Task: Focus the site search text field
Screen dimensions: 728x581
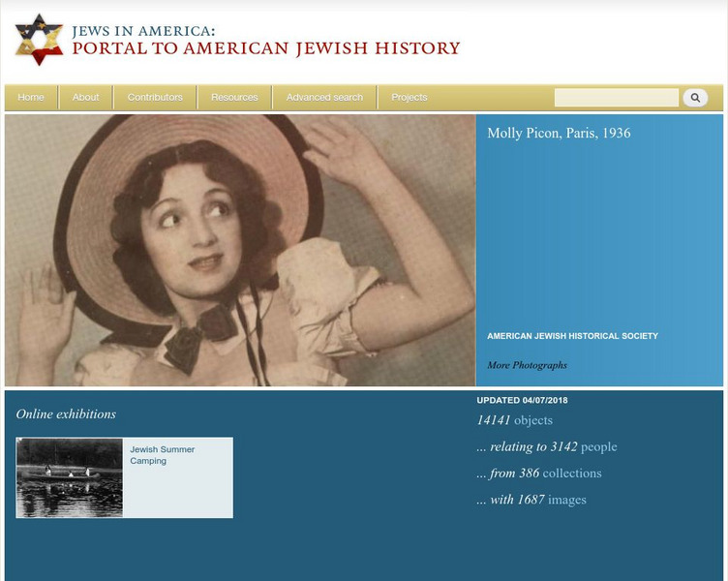Action: pyautogui.click(x=616, y=98)
